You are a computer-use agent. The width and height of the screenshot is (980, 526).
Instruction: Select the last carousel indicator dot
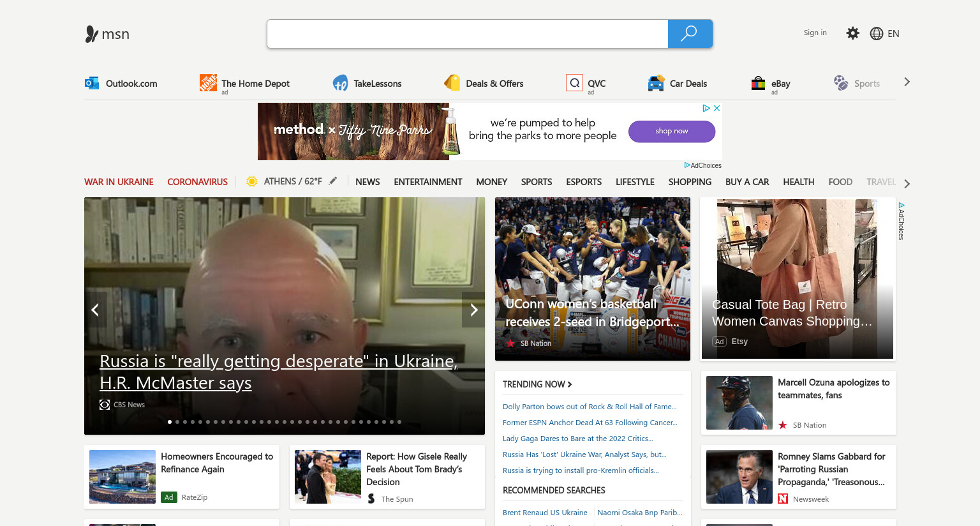click(x=399, y=422)
